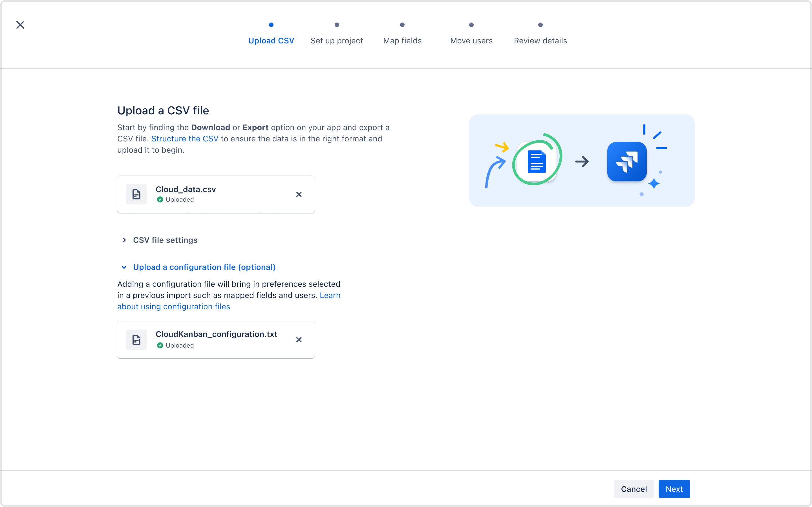The height and width of the screenshot is (507, 812).
Task: Select the Map fields step tab
Action: [402, 40]
